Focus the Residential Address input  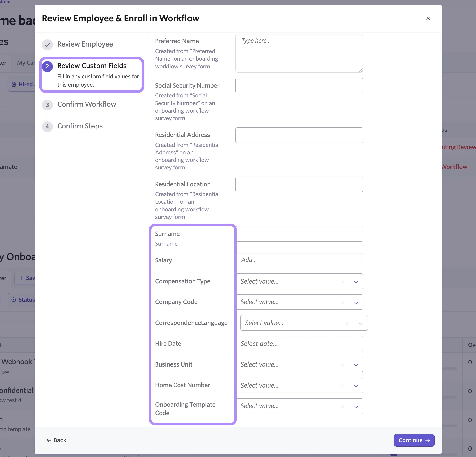299,135
